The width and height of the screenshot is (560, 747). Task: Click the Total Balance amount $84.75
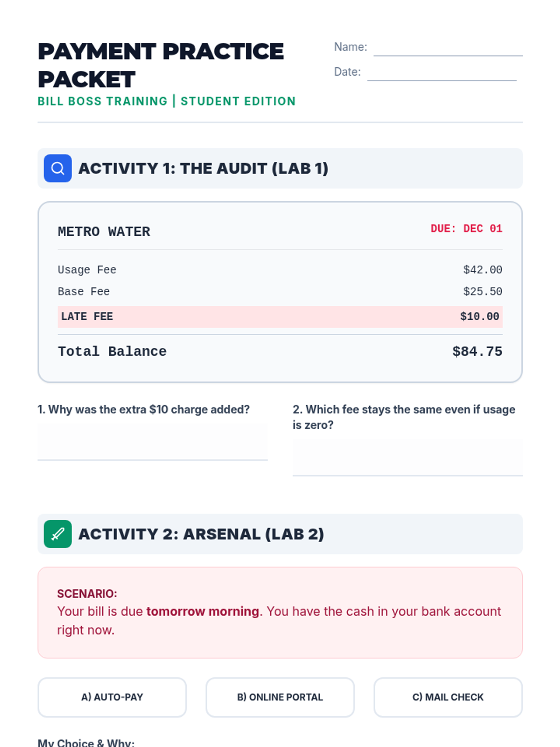point(477,352)
